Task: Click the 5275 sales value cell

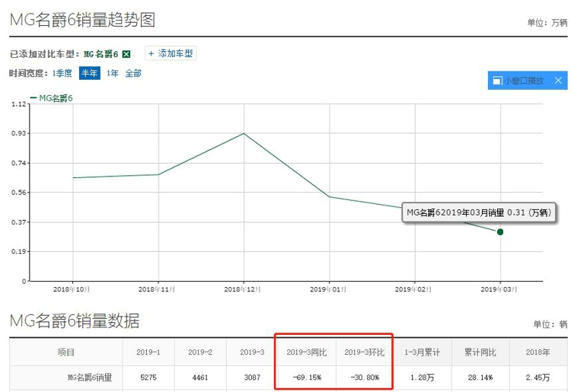Action: click(149, 378)
